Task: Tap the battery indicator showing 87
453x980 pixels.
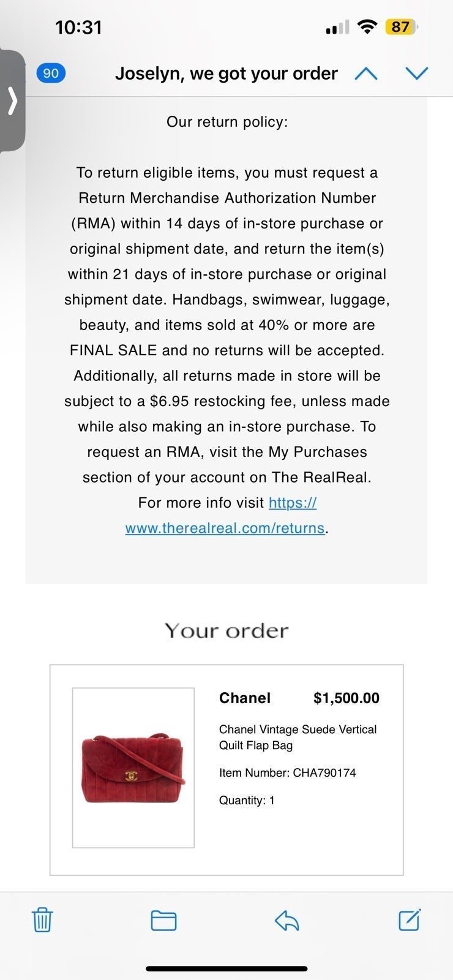Action: click(x=401, y=27)
